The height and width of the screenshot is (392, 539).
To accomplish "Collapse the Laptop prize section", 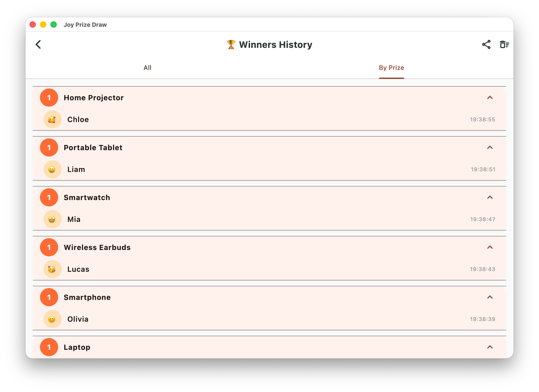I will [x=490, y=347].
